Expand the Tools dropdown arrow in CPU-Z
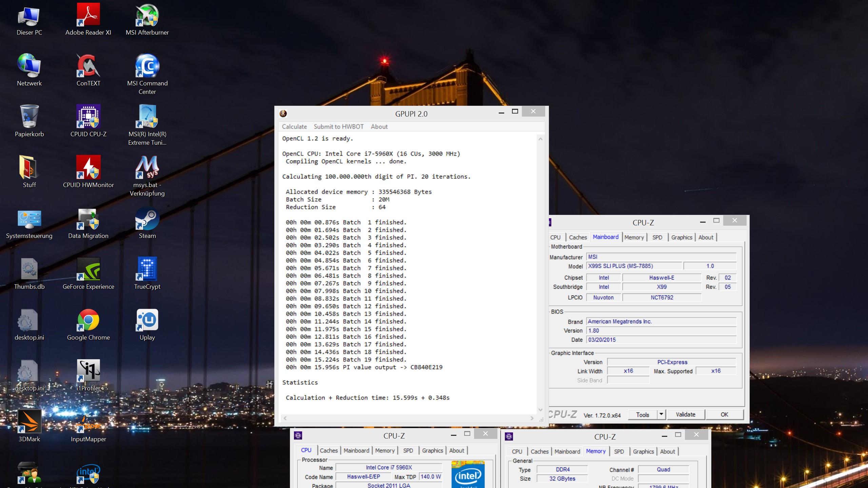The width and height of the screenshot is (868, 488). tap(661, 414)
